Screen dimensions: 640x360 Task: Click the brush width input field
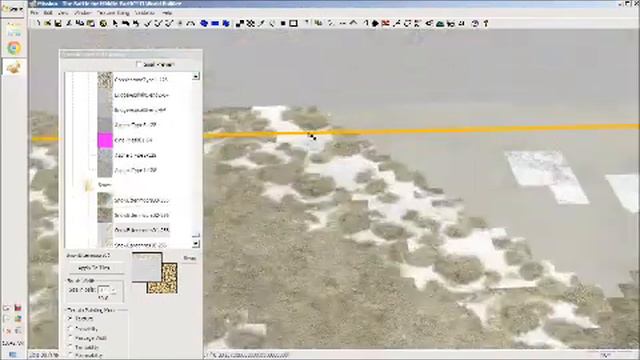[x=104, y=290]
